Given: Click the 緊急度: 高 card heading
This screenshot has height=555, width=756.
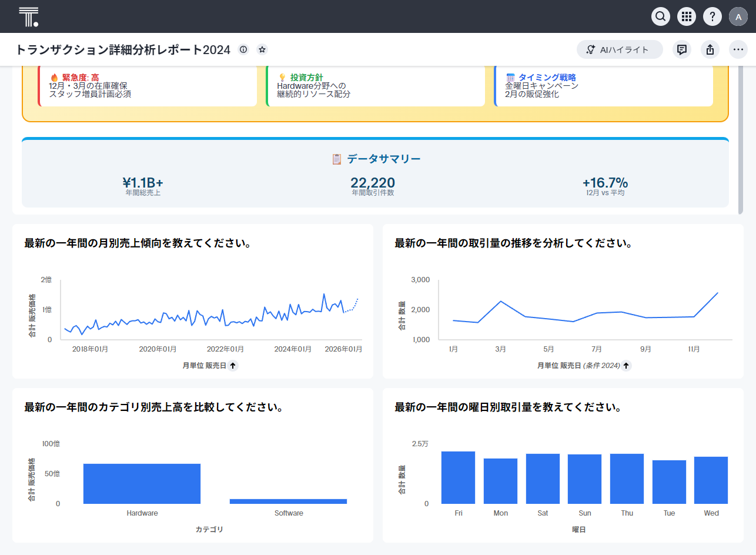Looking at the screenshot, I should click(81, 78).
